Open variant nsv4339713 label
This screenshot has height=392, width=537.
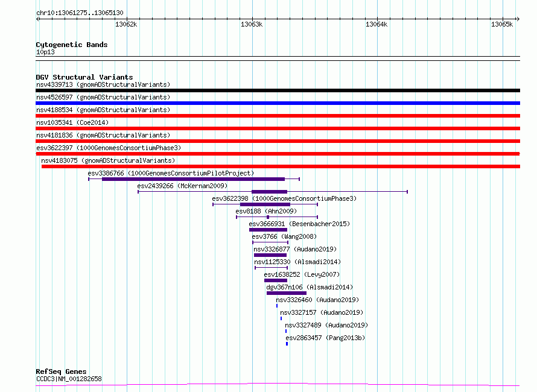(x=103, y=84)
